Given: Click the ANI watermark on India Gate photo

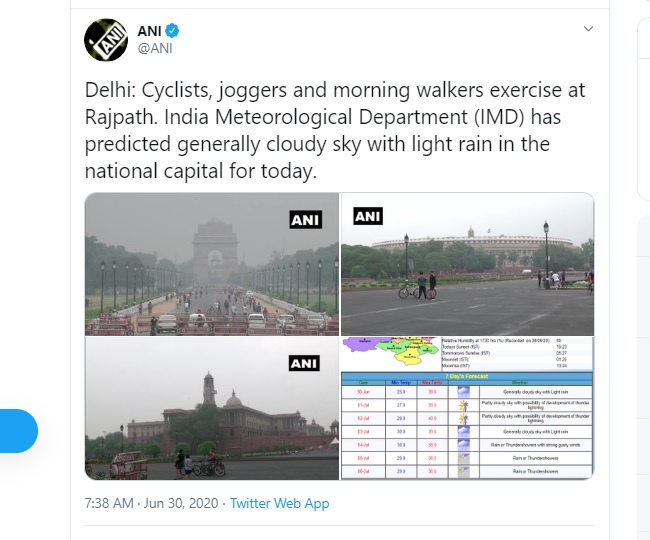Looking at the screenshot, I should click(303, 219).
